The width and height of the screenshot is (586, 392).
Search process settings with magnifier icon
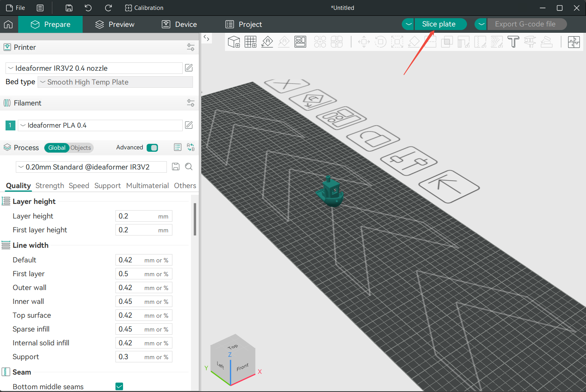pyautogui.click(x=189, y=167)
